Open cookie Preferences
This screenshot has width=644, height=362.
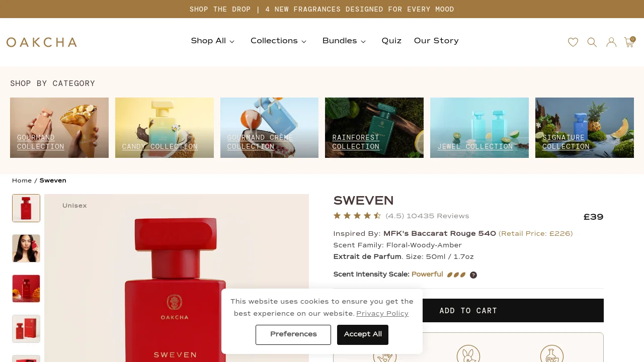293,335
